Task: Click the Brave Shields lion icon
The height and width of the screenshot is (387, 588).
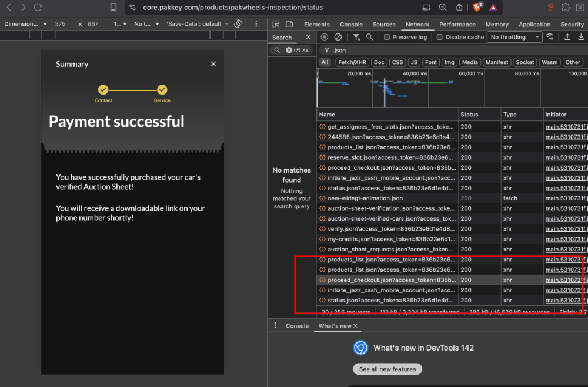Action: point(477,8)
